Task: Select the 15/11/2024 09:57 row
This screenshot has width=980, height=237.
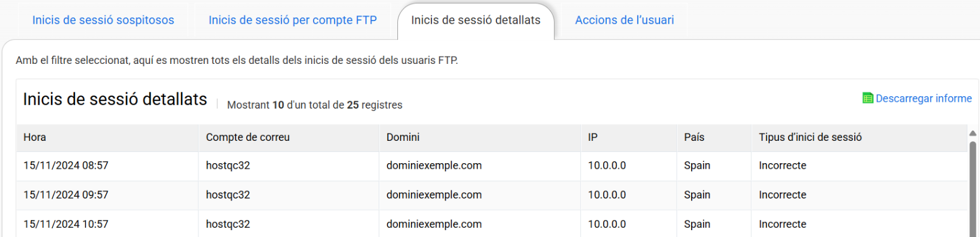Action: tap(492, 195)
